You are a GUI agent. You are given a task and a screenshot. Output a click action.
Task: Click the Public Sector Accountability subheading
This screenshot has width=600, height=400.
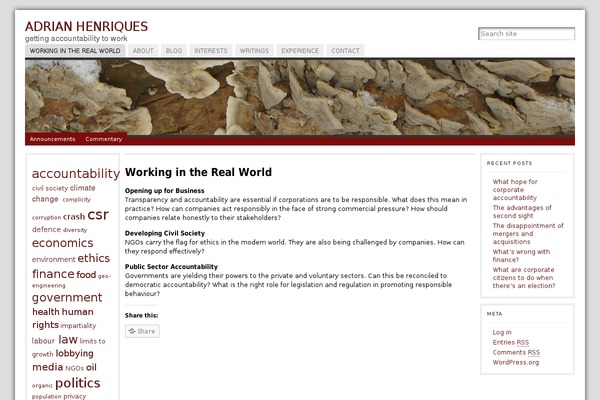click(171, 267)
